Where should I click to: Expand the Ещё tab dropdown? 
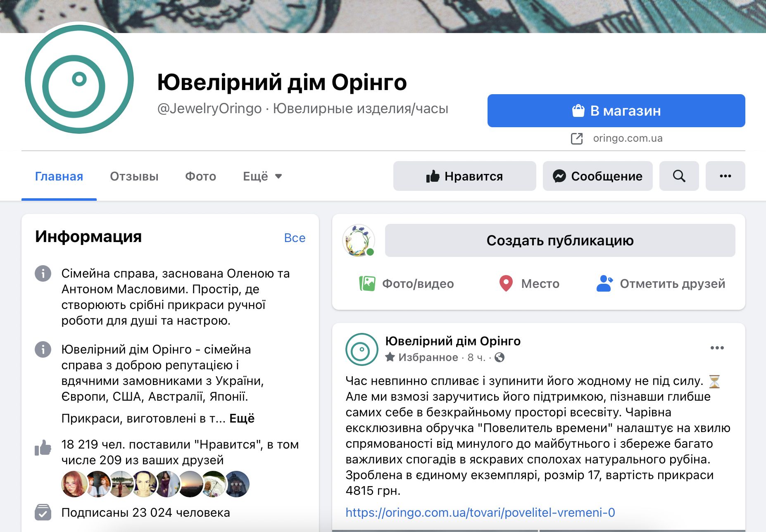point(262,176)
